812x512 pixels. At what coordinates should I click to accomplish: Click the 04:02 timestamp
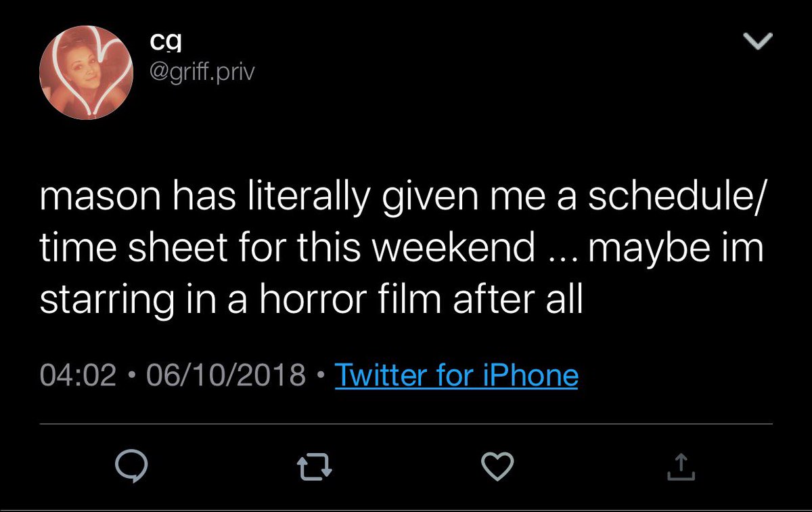(78, 375)
